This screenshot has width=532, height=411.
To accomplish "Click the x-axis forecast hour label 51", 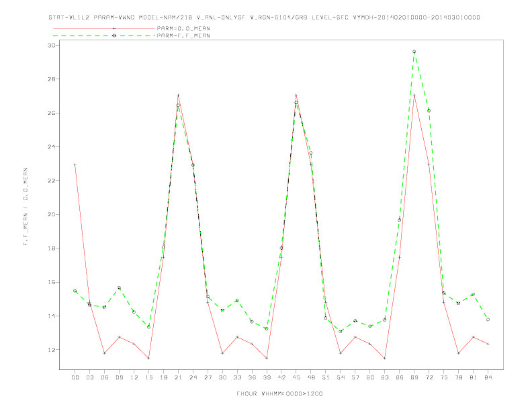I will (x=326, y=377).
